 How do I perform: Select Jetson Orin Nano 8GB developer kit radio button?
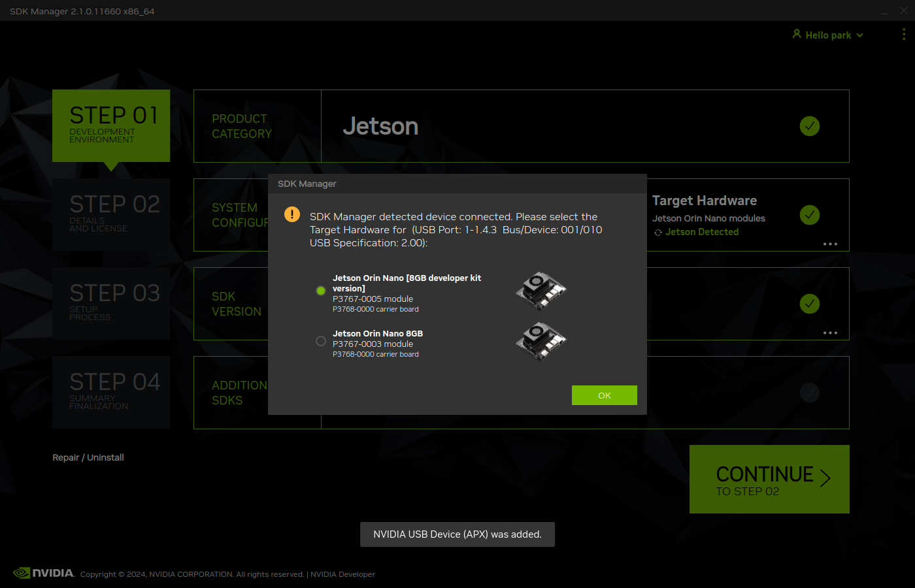click(321, 291)
